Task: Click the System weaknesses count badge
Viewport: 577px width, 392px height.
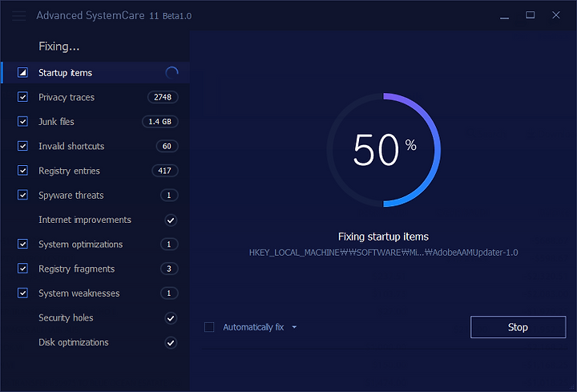Action: coord(169,293)
